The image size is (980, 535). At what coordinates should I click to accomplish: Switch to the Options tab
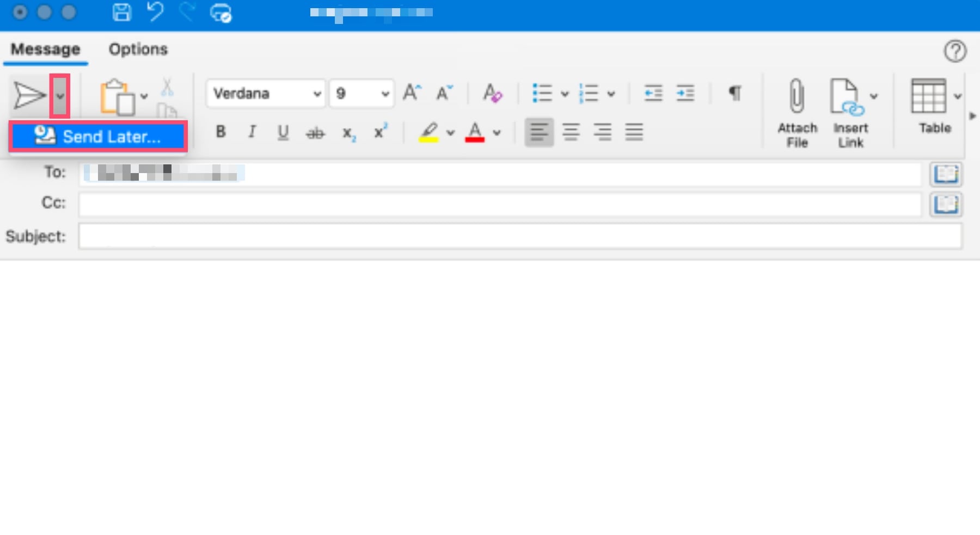pyautogui.click(x=138, y=49)
